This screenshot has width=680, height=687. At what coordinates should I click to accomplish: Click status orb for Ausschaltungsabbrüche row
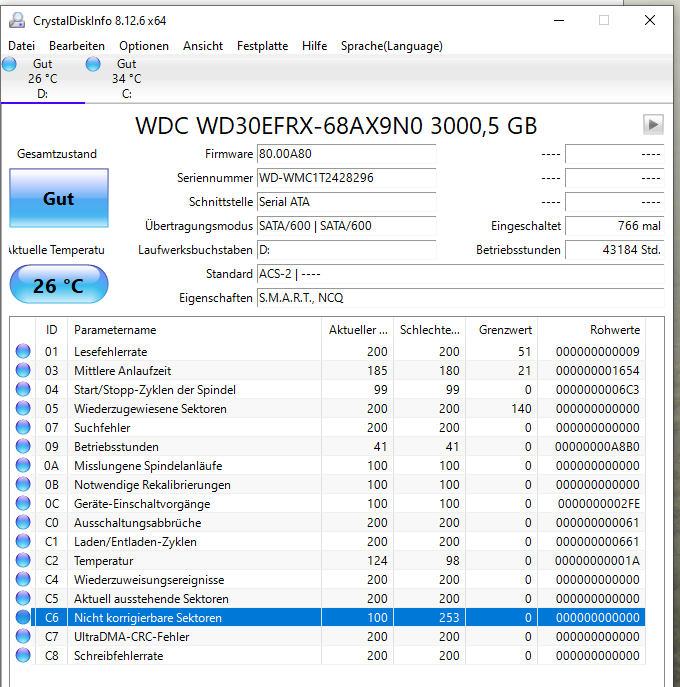click(23, 522)
